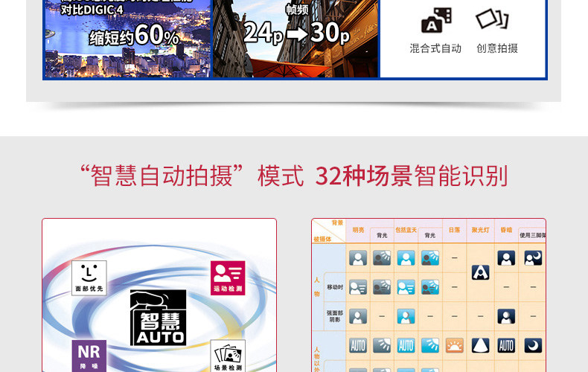Click blue backlight sun icon in AUTO row
The image size is (588, 372).
click(430, 345)
